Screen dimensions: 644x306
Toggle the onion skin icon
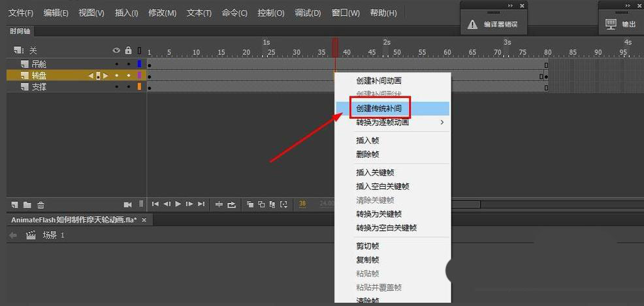coord(250,204)
